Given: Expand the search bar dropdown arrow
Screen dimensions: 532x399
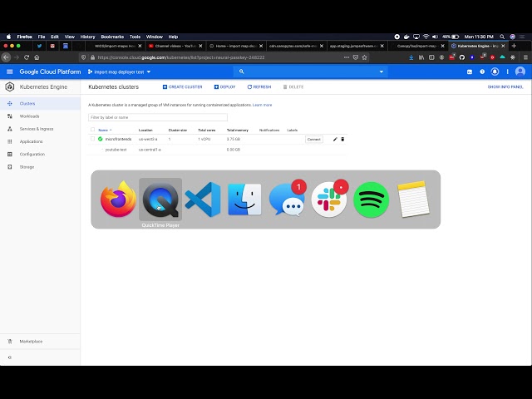Looking at the screenshot, I should click(x=382, y=71).
